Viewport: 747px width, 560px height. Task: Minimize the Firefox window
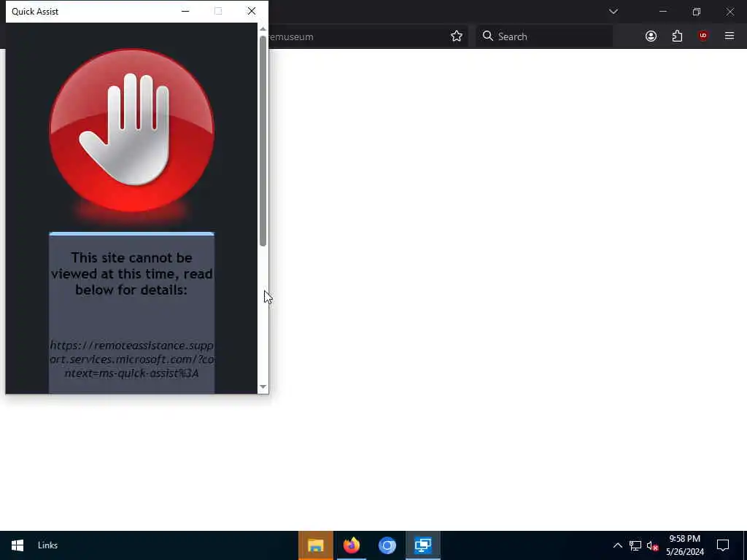point(663,12)
